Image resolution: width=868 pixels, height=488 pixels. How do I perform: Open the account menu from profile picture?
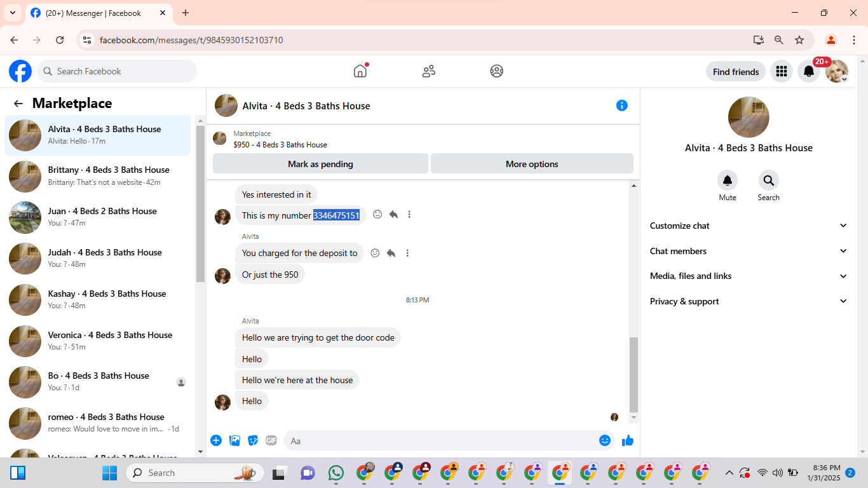click(x=837, y=71)
